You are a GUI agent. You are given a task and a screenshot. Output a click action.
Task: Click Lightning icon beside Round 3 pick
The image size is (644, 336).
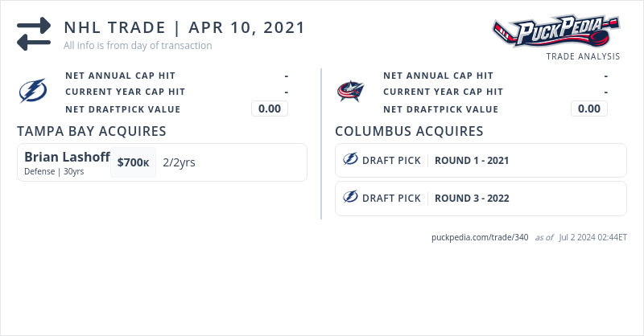coord(350,198)
